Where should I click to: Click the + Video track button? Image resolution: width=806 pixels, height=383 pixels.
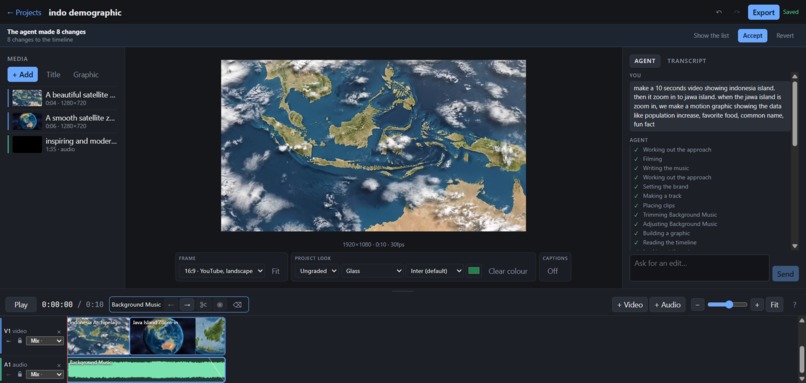[630, 305]
